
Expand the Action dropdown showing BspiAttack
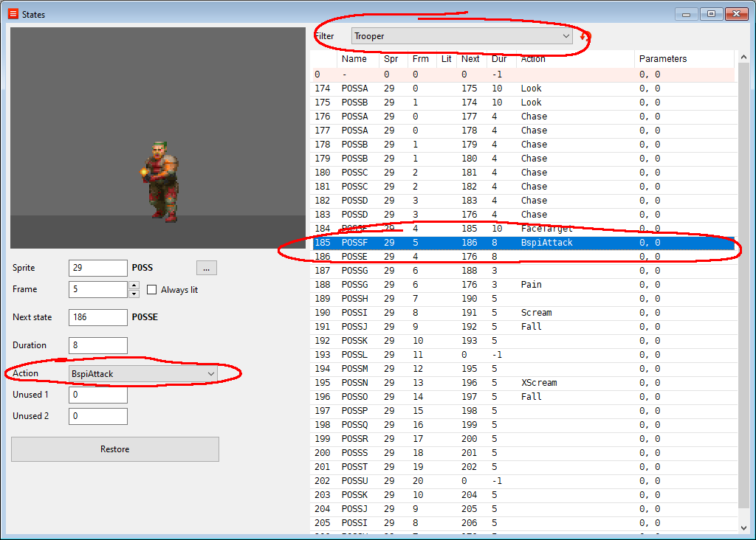(x=143, y=374)
